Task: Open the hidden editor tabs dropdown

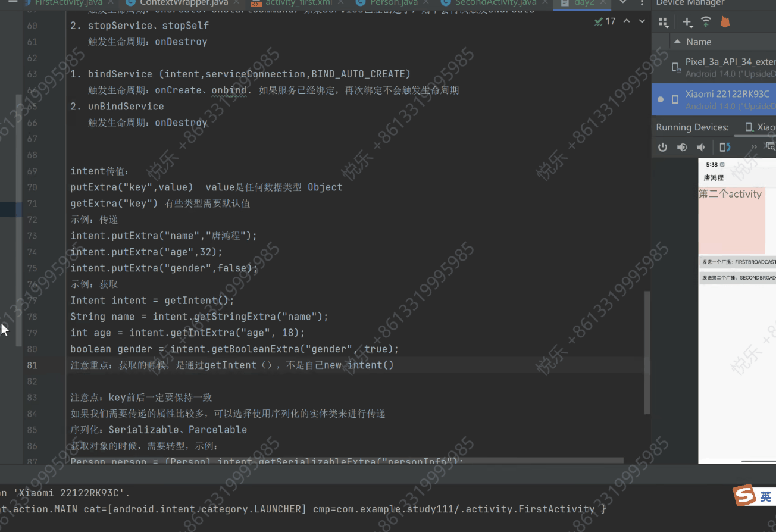Action: (623, 3)
